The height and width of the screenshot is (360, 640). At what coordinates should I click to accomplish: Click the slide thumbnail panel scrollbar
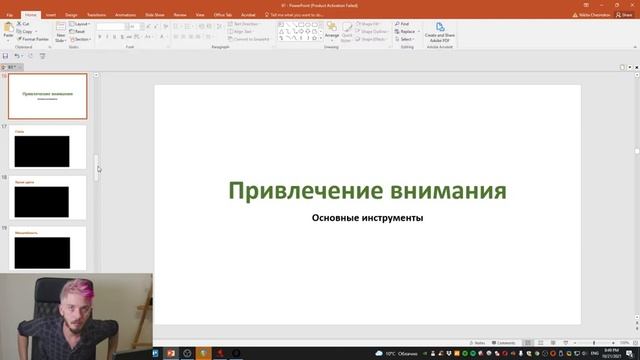[96, 167]
